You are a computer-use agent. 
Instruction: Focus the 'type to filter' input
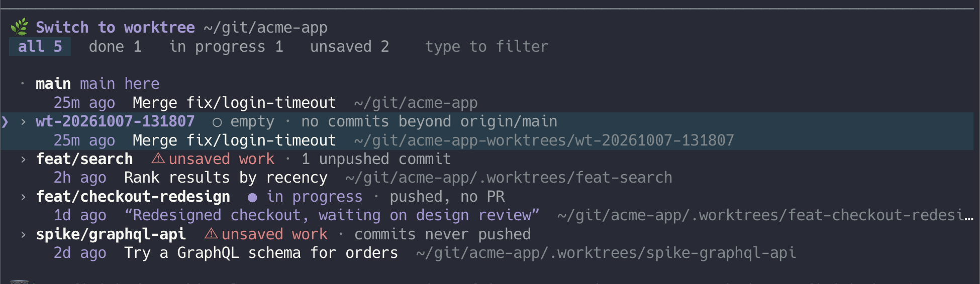[x=486, y=47]
